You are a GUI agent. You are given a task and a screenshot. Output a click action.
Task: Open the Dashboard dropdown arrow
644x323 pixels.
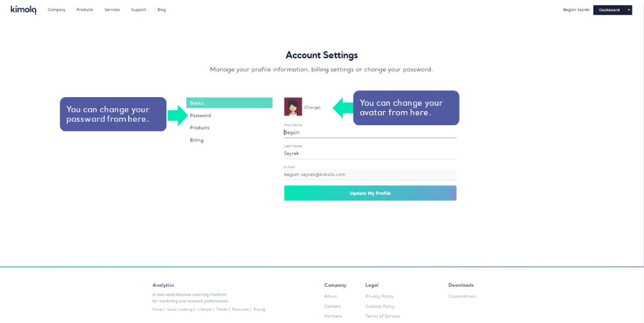pos(629,10)
